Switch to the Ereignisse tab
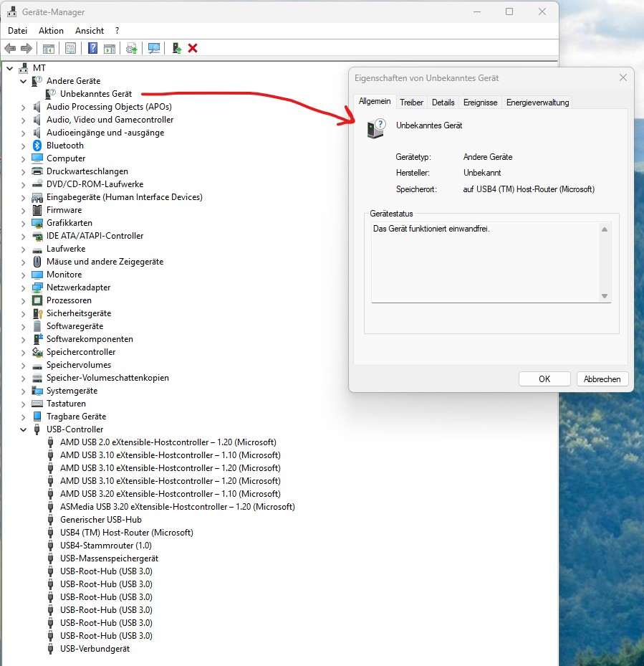Screen dimensions: 644x666 480,103
